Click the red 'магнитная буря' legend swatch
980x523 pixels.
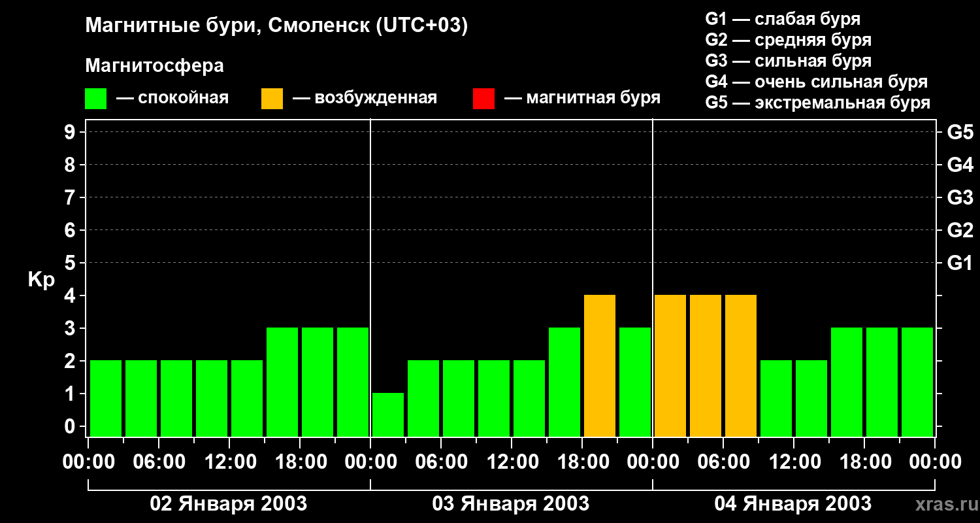(x=483, y=99)
